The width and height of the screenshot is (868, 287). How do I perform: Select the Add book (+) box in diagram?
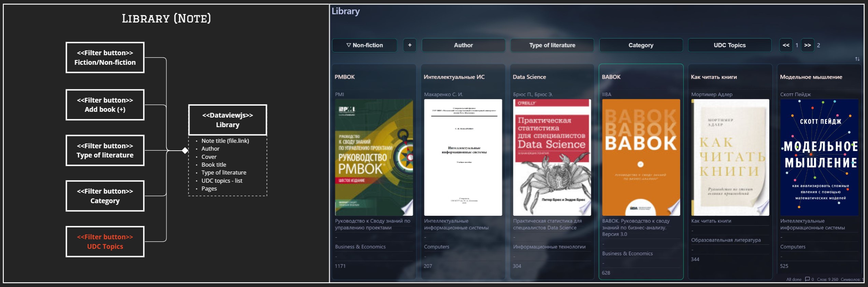tap(105, 105)
